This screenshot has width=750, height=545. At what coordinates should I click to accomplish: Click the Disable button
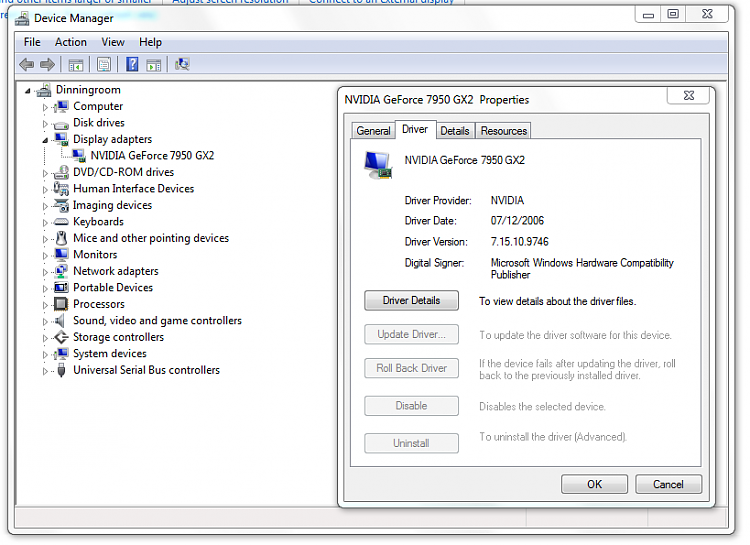411,406
